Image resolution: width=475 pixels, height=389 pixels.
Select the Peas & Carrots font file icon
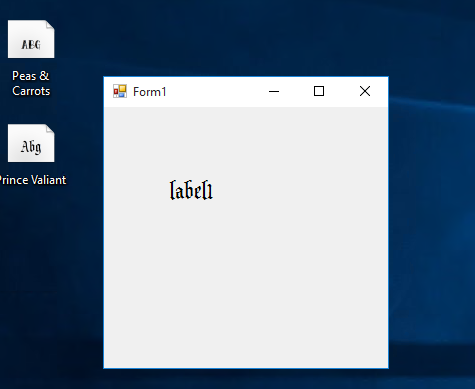coord(31,39)
